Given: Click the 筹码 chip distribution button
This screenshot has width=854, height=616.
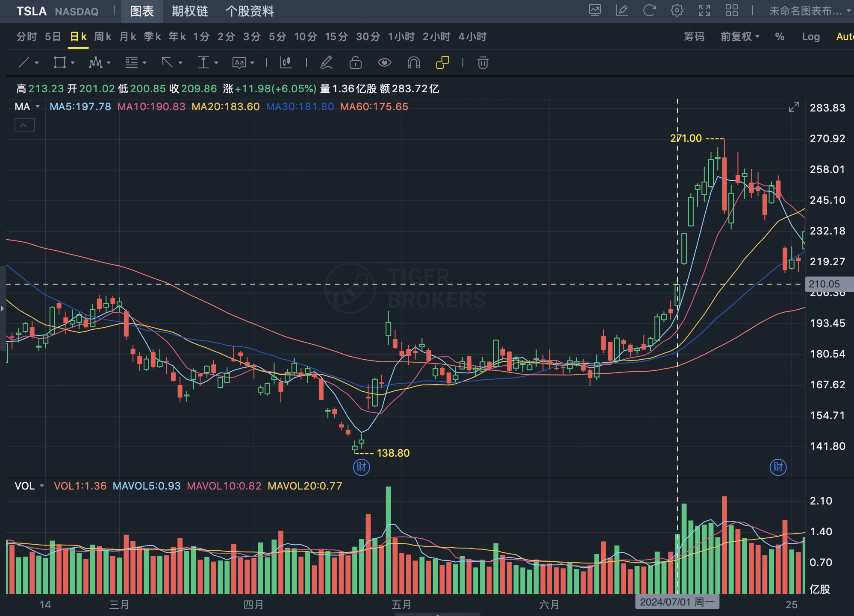Looking at the screenshot, I should pyautogui.click(x=694, y=37).
